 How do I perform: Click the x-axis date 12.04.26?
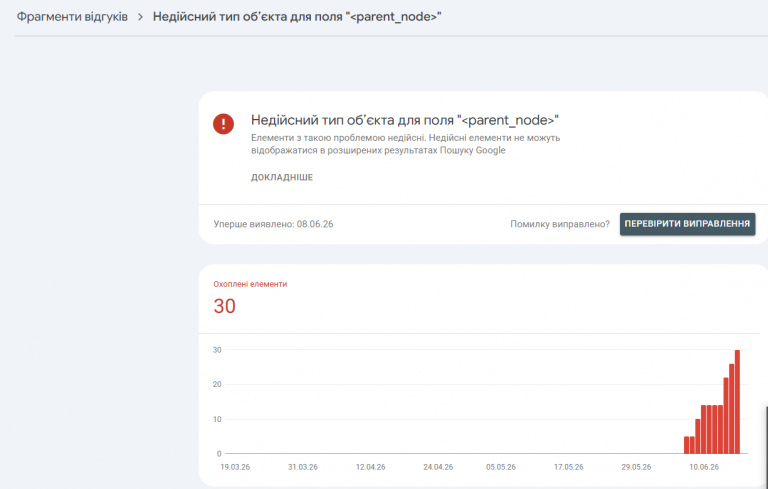pos(370,467)
